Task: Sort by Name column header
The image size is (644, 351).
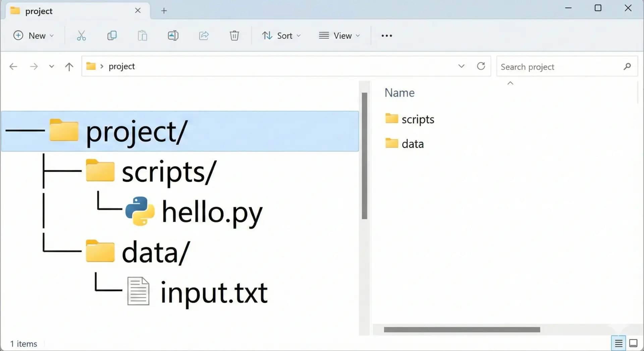Action: 399,93
